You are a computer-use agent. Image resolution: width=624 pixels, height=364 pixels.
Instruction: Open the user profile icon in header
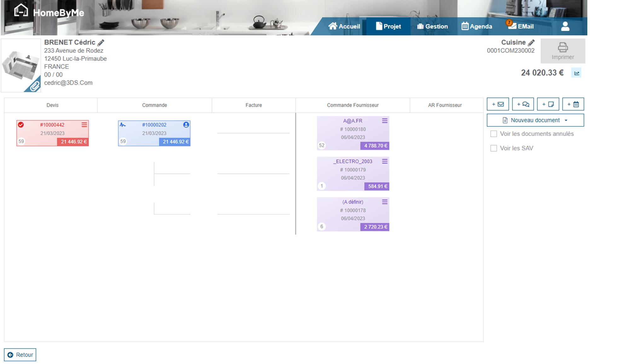(565, 26)
